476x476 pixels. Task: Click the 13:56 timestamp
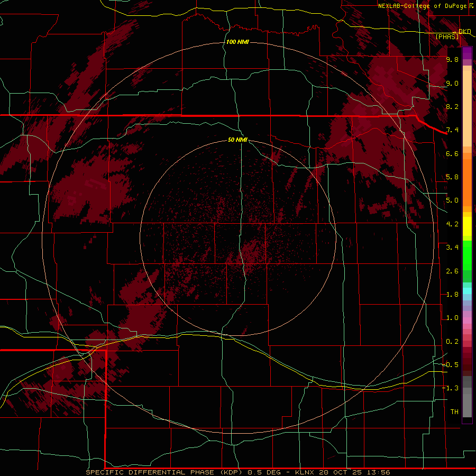[378, 472]
